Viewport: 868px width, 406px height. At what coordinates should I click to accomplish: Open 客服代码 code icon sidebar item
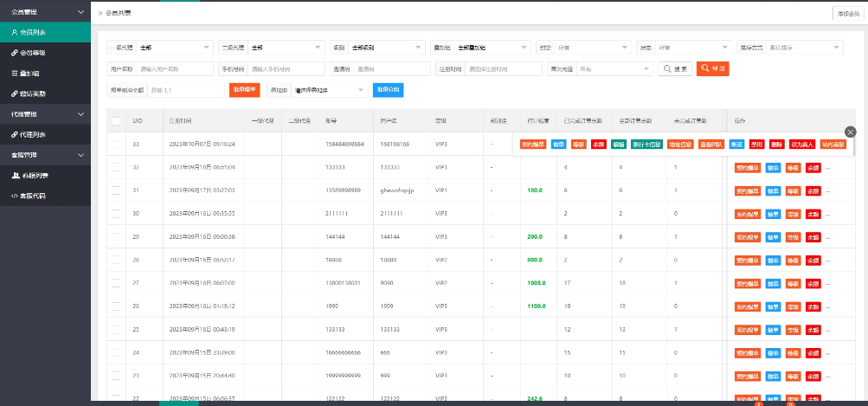(43, 196)
